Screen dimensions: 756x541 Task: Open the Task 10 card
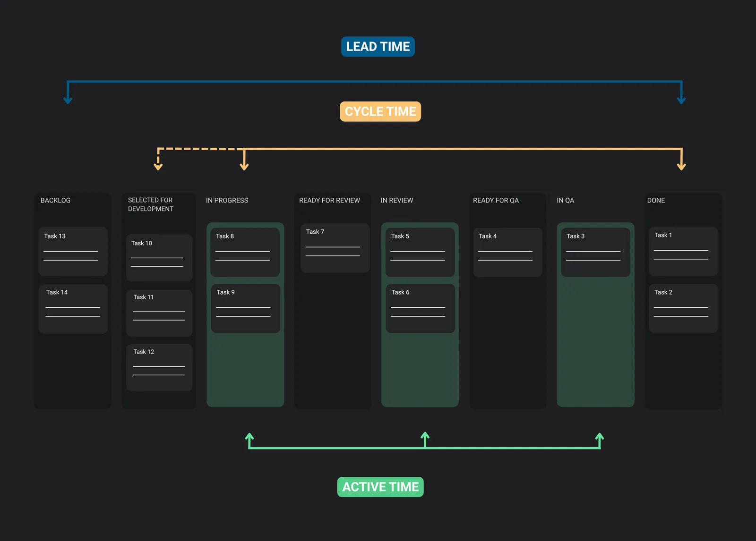159,258
